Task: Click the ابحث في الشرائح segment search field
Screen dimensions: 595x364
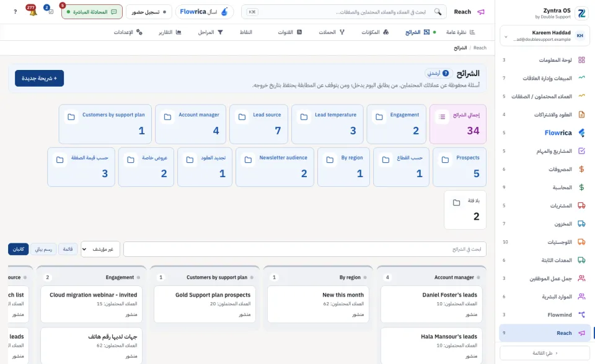Action: click(305, 249)
